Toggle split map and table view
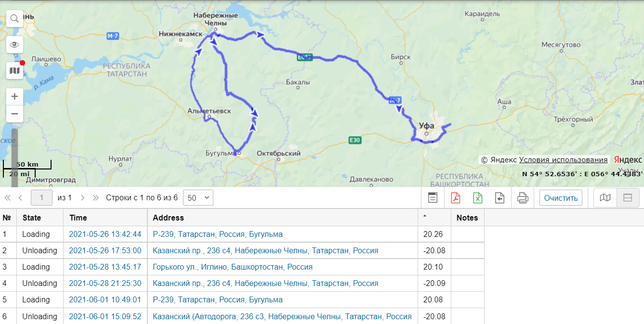Viewport: 644px width, 324px height. click(x=628, y=198)
